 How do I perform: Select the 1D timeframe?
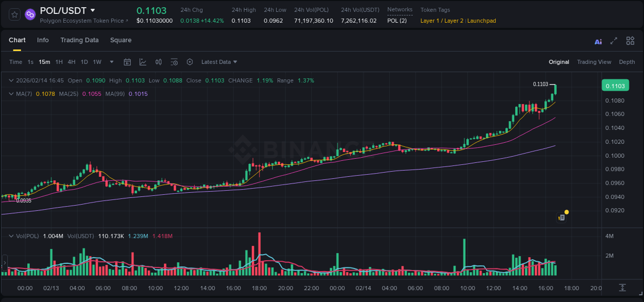click(84, 62)
